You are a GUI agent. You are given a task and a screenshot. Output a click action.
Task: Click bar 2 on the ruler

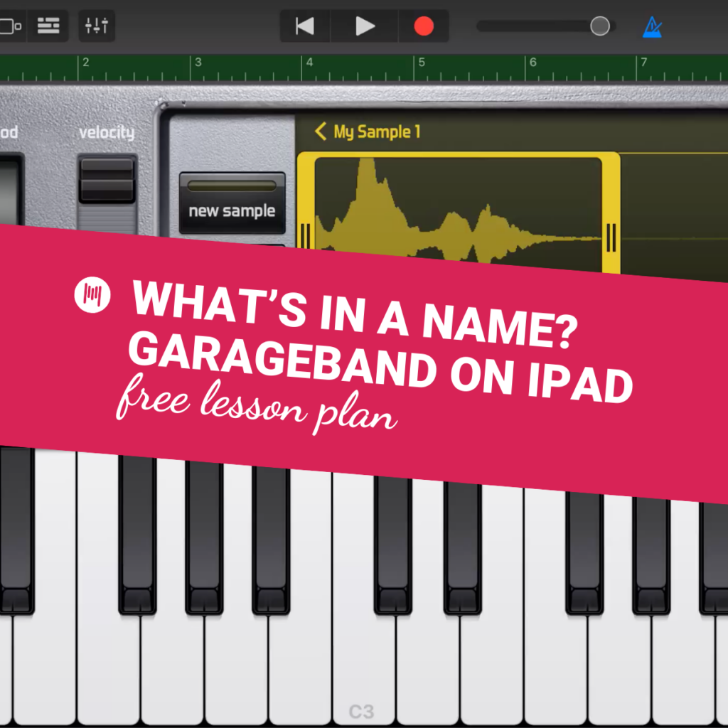click(86, 63)
